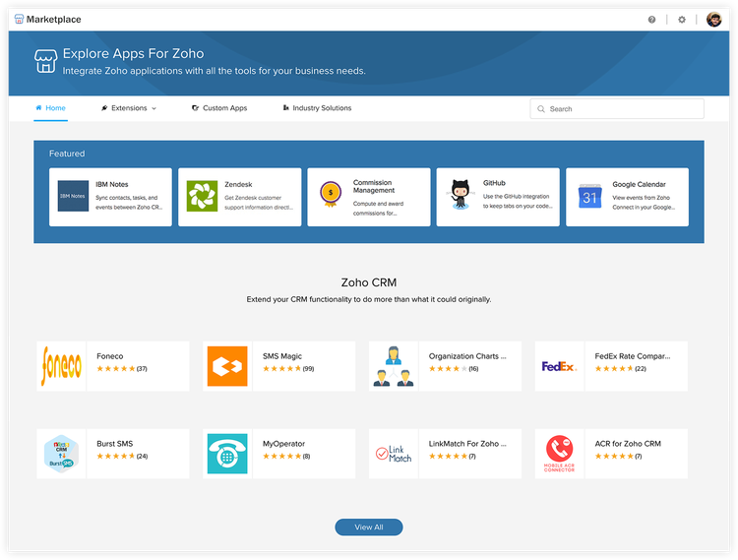
Task: Click the View All button
Action: [369, 528]
